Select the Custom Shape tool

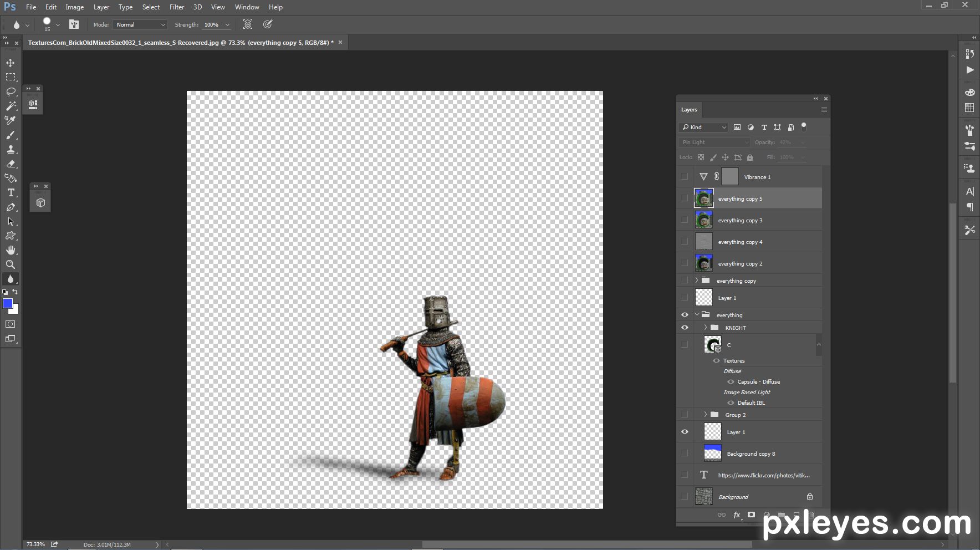click(11, 236)
